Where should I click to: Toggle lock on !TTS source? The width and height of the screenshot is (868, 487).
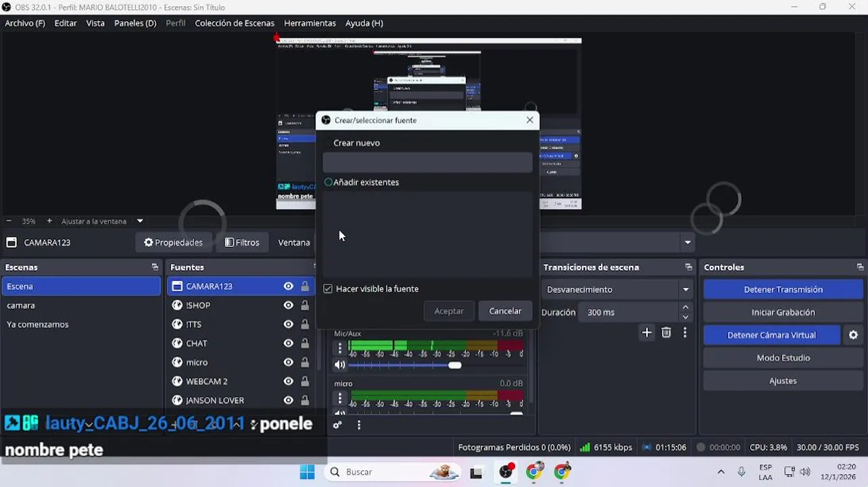[x=305, y=324]
